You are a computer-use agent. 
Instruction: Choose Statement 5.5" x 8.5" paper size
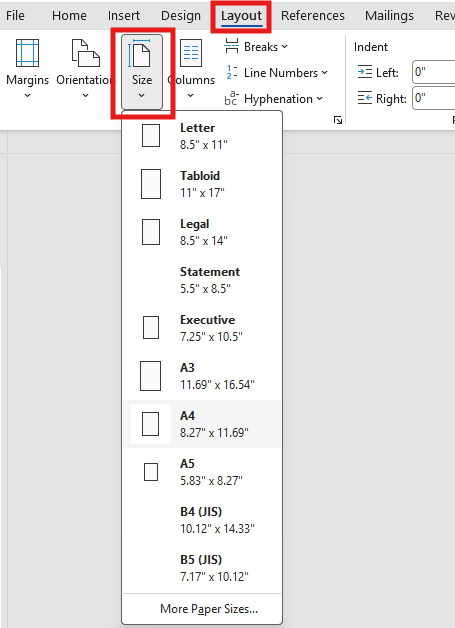click(202, 280)
